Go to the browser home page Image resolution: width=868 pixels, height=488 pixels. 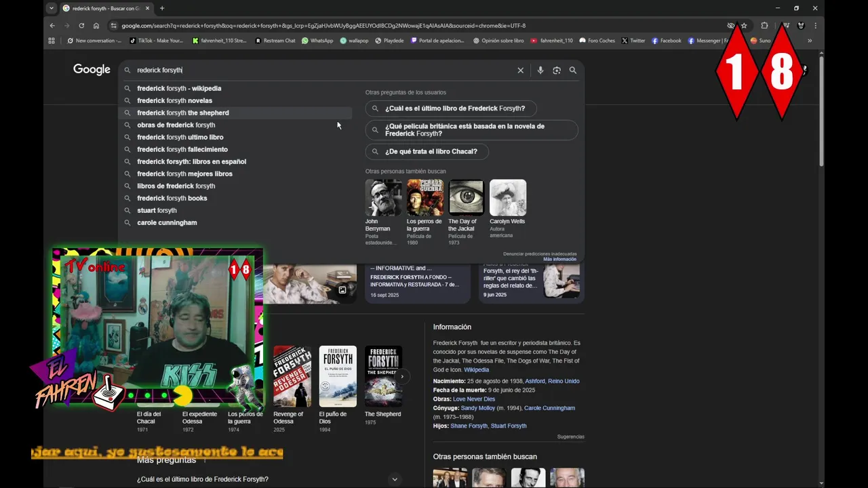96,26
